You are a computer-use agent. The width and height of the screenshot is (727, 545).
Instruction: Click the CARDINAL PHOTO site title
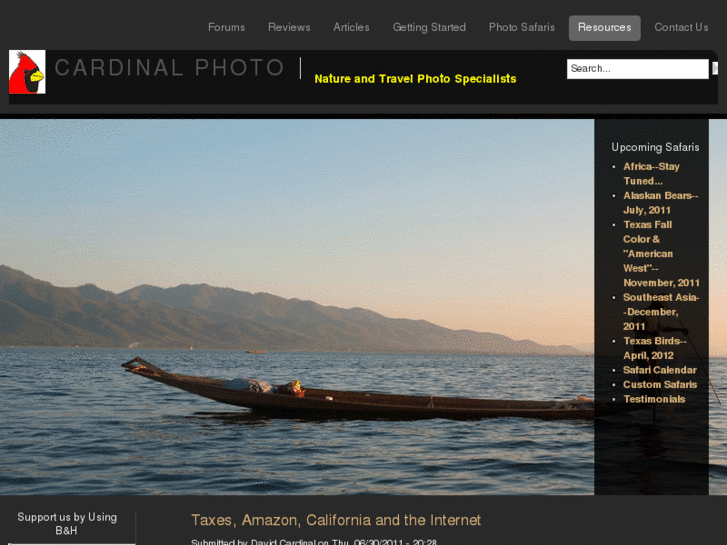point(169,68)
